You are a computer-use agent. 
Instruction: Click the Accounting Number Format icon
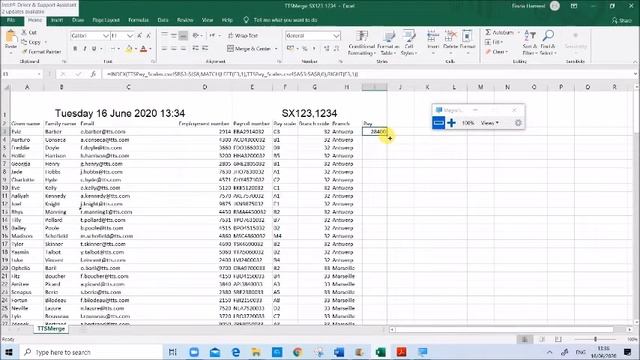(x=290, y=49)
